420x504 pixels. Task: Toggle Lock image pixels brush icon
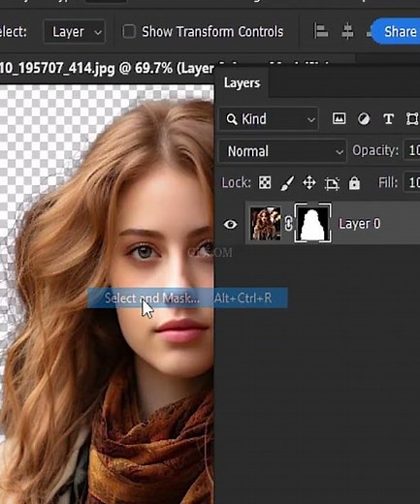(x=287, y=183)
